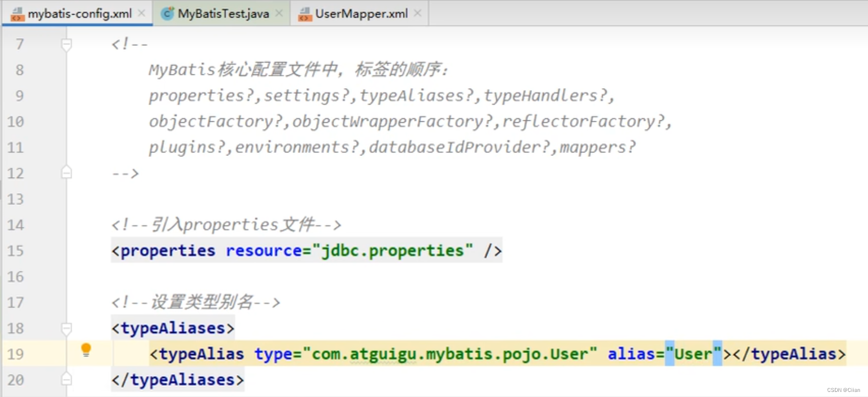
Task: Collapse the typeAliases tag at line 18
Action: coord(66,329)
